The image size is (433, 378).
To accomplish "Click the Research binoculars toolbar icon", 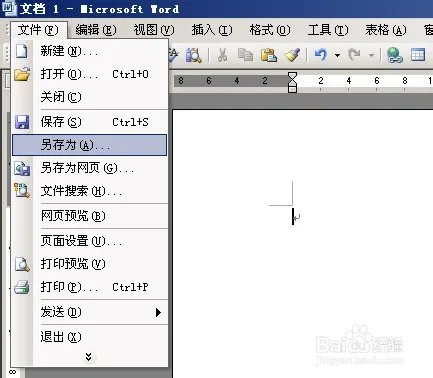I will tap(194, 55).
